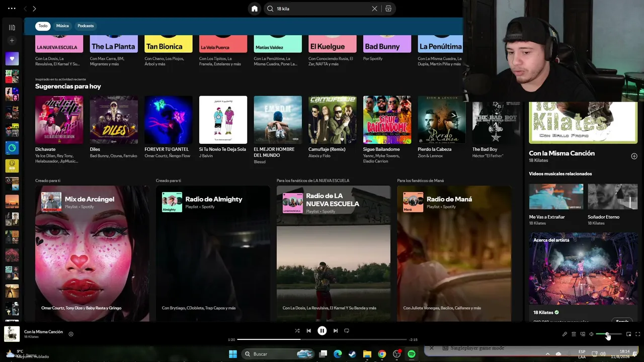Toggle shuffle playback
This screenshot has width=644, height=362.
tap(297, 331)
